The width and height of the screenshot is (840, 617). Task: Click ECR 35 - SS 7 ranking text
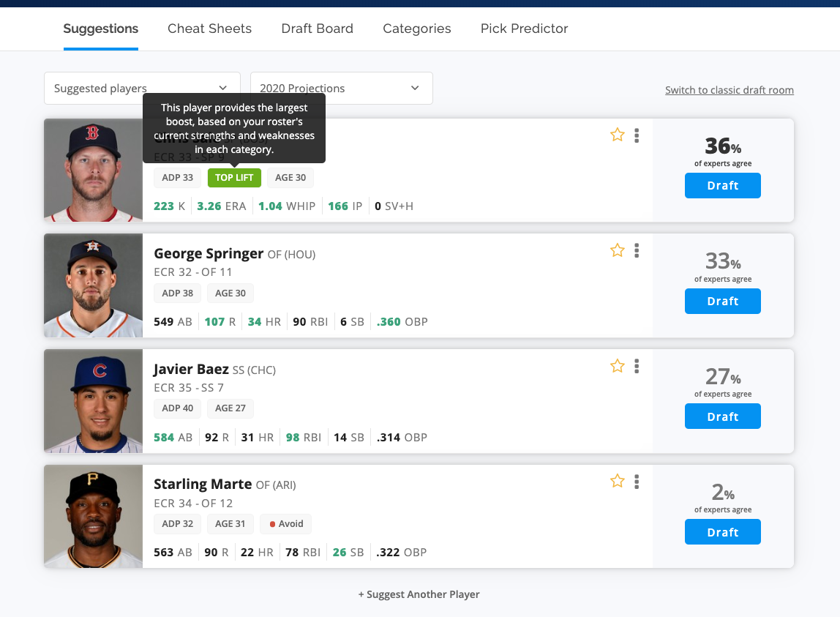tap(189, 388)
